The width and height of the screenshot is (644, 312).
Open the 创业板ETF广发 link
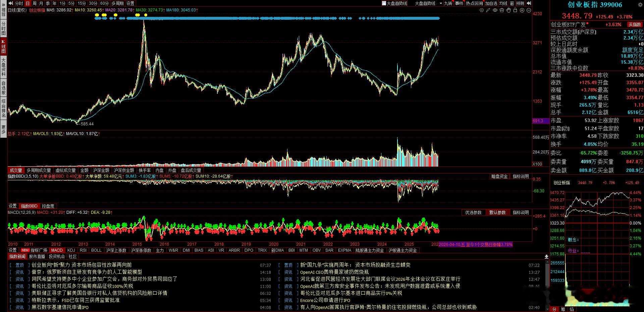click(568, 24)
